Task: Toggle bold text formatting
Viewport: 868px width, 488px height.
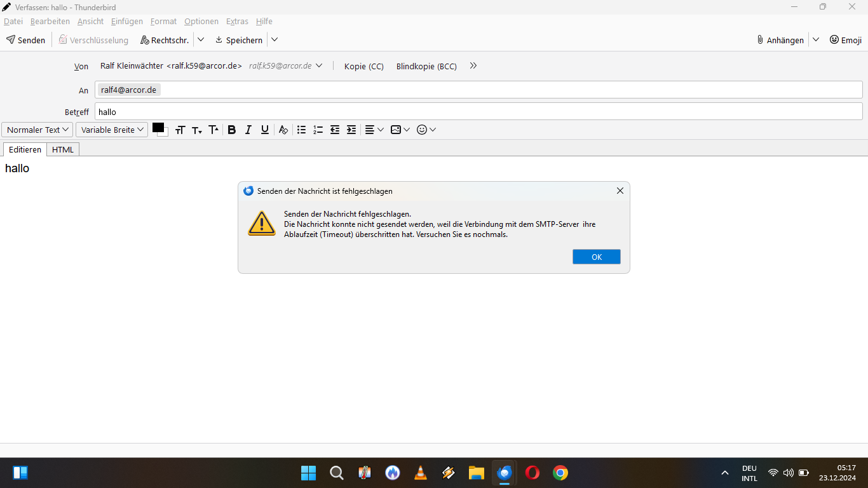Action: (232, 130)
